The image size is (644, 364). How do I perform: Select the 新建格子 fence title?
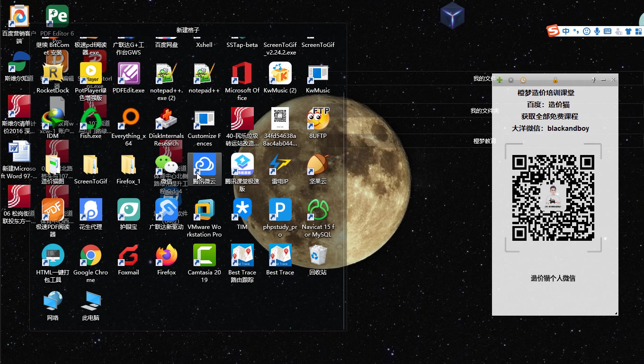click(188, 30)
